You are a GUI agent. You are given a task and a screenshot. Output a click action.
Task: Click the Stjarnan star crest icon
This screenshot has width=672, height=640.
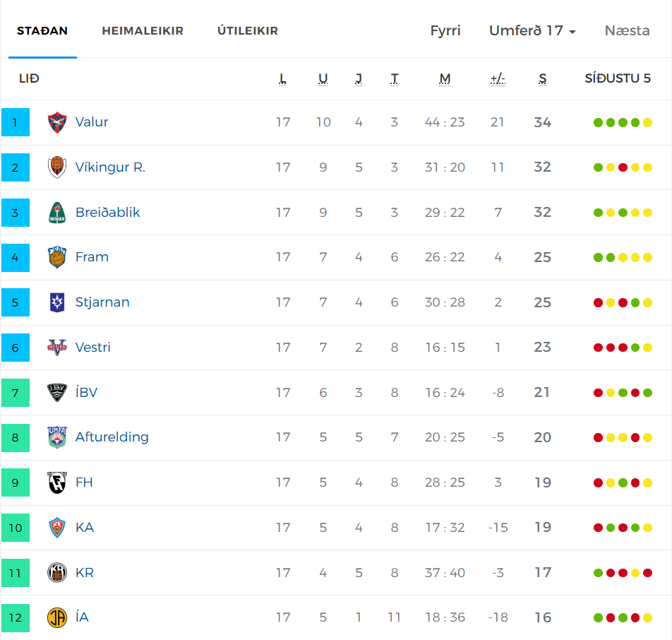coord(57,302)
